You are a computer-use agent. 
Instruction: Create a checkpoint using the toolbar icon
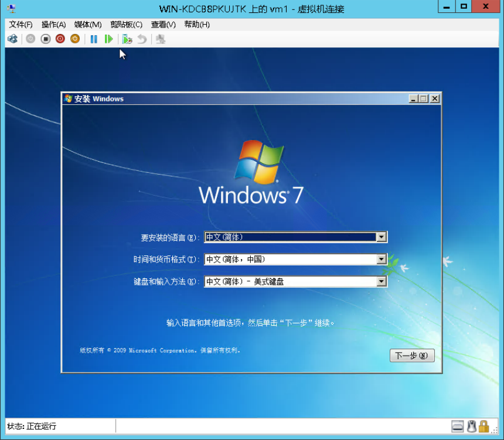(127, 39)
